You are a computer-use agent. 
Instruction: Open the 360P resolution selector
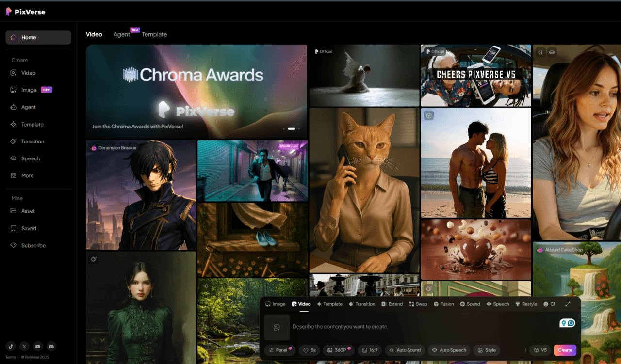tap(337, 350)
